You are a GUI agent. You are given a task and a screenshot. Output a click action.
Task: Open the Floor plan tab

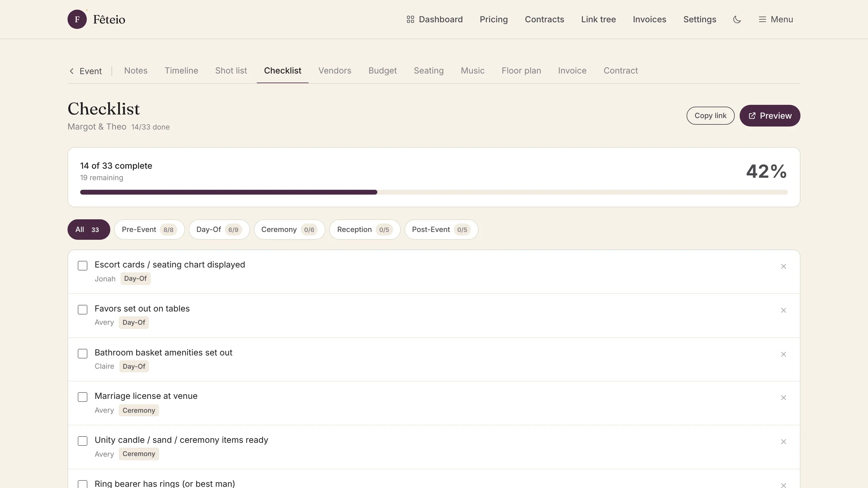(521, 70)
